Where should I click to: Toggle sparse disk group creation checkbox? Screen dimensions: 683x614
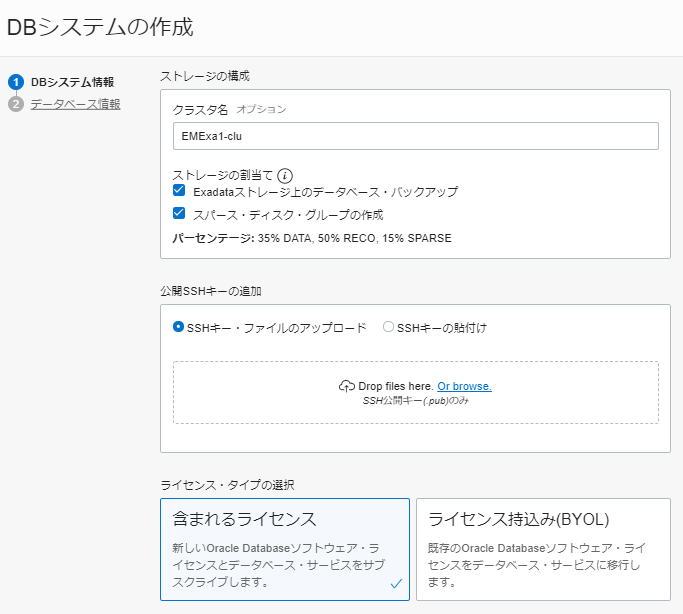(179, 214)
